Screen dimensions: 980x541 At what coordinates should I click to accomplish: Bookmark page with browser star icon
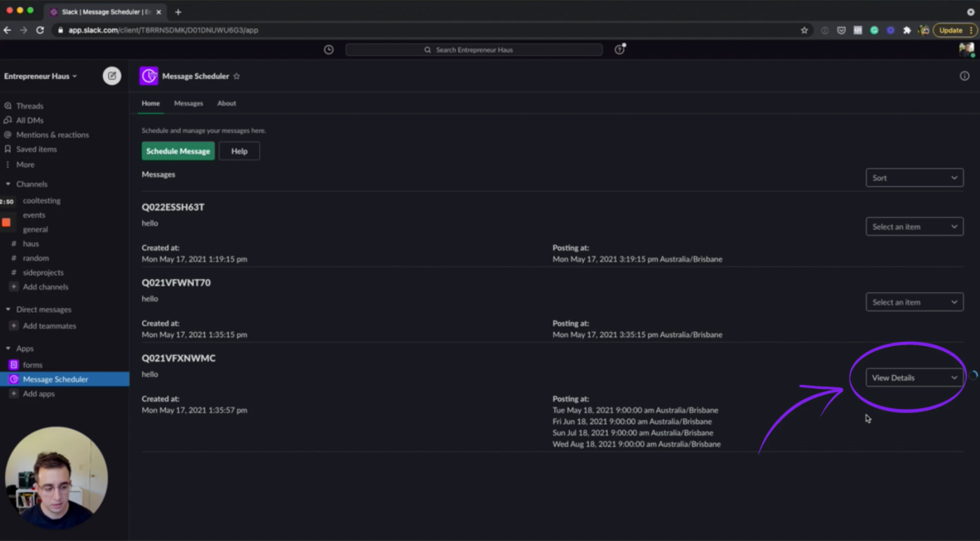pyautogui.click(x=804, y=30)
